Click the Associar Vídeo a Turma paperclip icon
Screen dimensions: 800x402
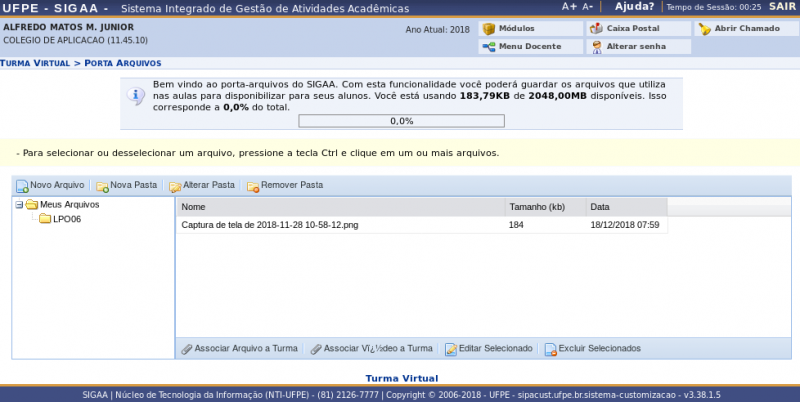(316, 349)
